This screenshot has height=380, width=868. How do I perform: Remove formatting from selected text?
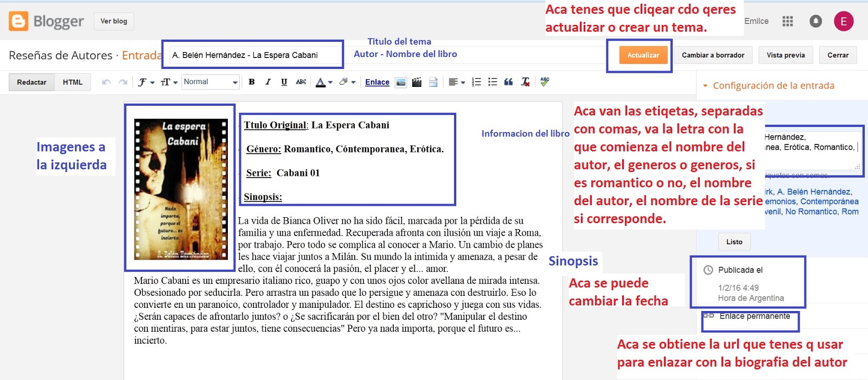point(525,82)
